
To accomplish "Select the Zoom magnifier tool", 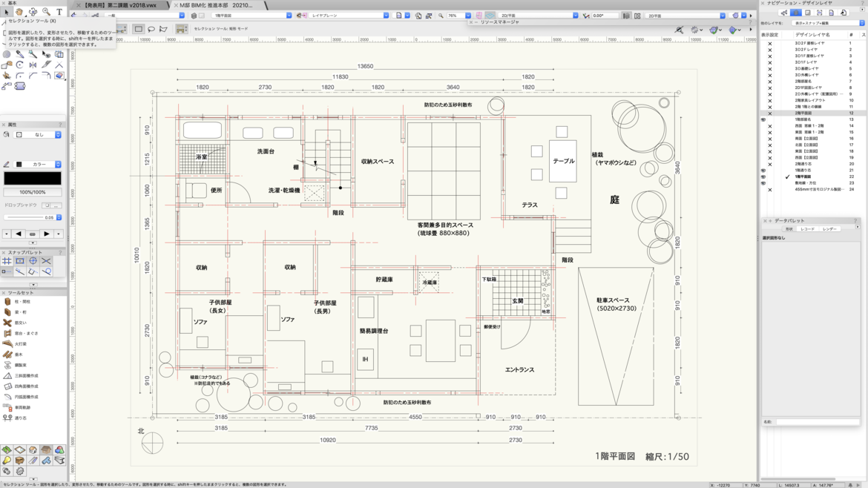I will 45,10.
